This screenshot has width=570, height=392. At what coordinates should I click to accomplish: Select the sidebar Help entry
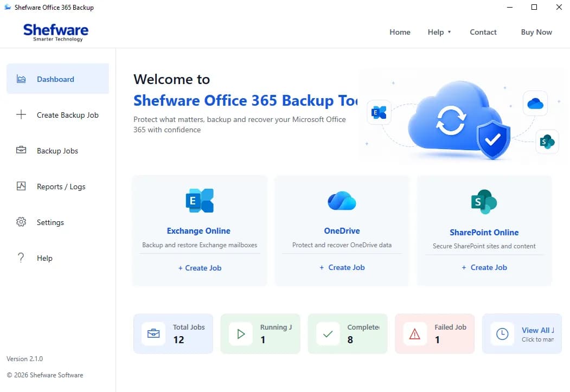[58, 258]
